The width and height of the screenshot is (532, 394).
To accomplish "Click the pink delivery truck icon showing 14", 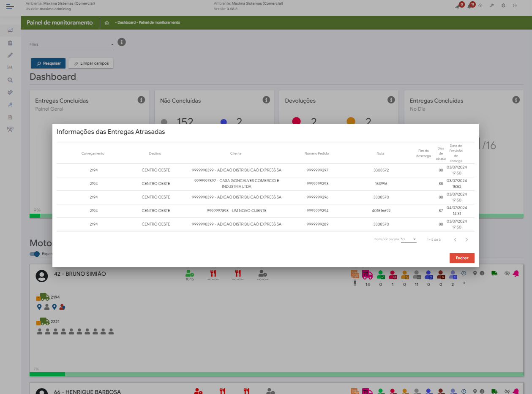I will 367,274.
